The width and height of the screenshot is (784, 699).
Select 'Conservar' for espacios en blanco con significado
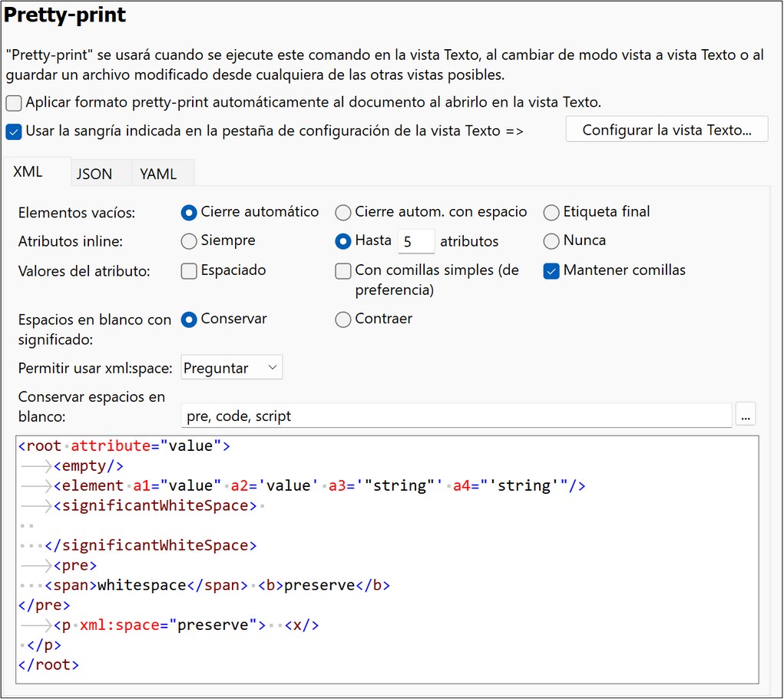click(x=189, y=319)
